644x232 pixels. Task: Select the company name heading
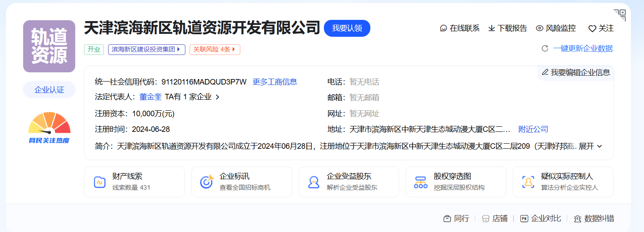pos(202,28)
